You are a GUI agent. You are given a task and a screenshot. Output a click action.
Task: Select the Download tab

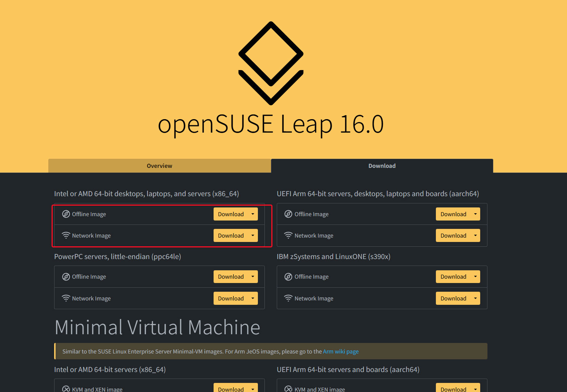point(382,166)
